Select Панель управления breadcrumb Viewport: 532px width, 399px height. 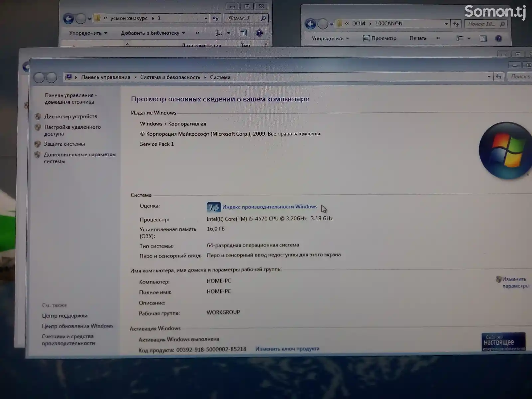point(106,77)
